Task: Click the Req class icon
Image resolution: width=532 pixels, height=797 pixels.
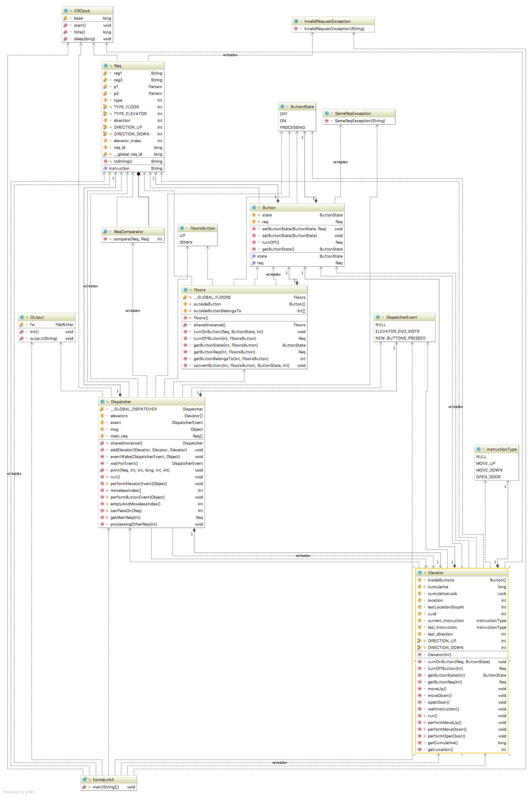Action: coord(106,66)
